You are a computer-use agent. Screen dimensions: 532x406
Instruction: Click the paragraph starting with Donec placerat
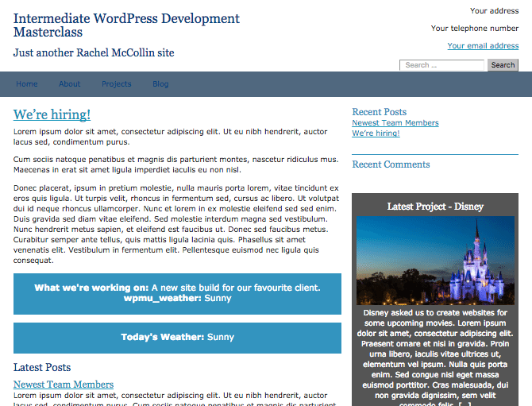176,224
